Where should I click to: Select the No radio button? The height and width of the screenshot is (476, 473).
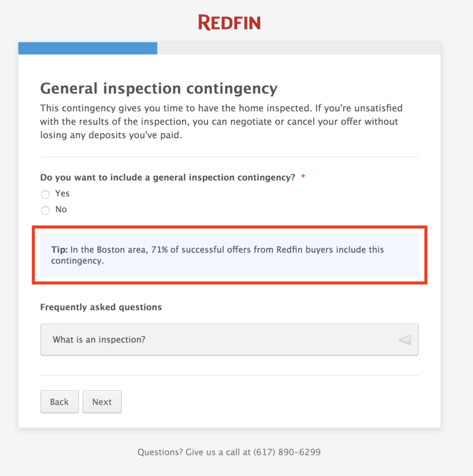coord(45,210)
